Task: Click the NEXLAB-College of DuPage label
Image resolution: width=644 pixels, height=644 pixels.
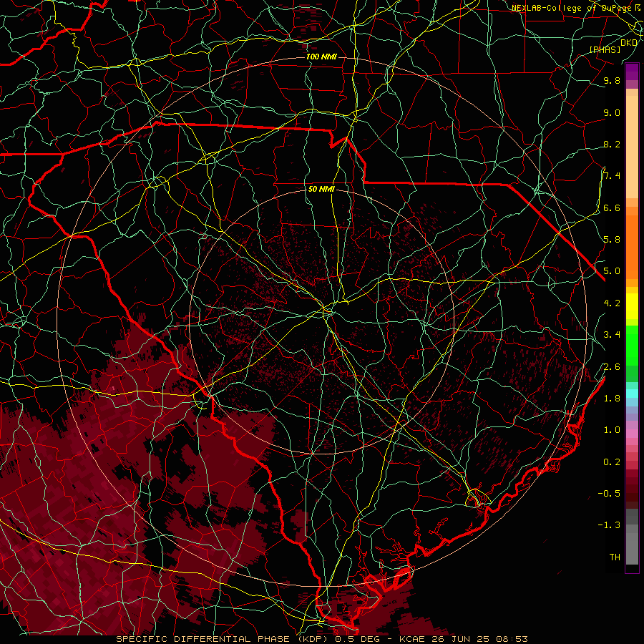Action: coord(571,8)
